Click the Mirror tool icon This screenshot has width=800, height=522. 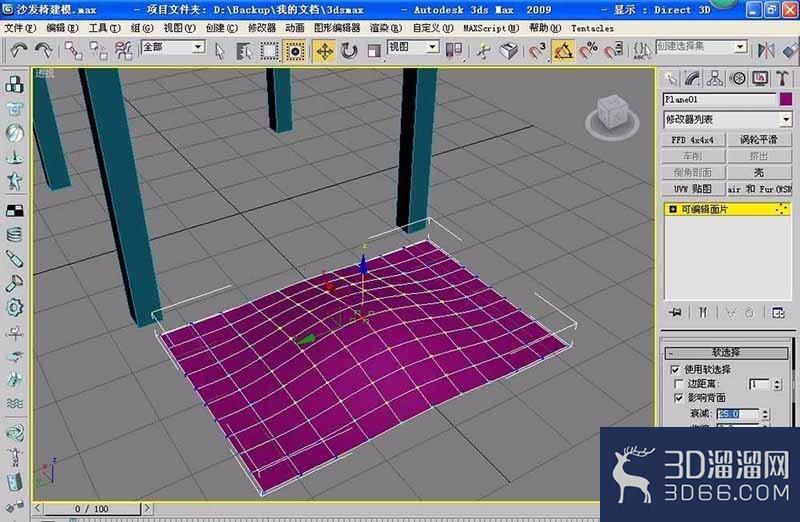(766, 50)
